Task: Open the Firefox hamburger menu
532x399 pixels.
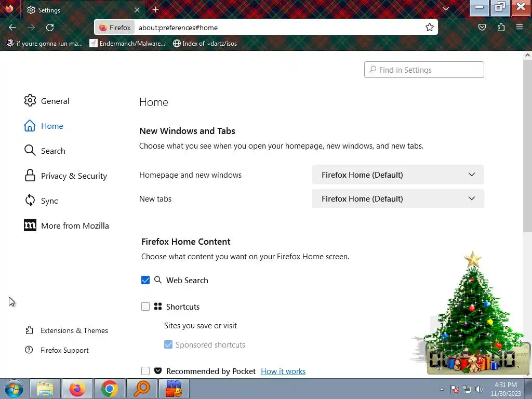Action: tap(520, 27)
